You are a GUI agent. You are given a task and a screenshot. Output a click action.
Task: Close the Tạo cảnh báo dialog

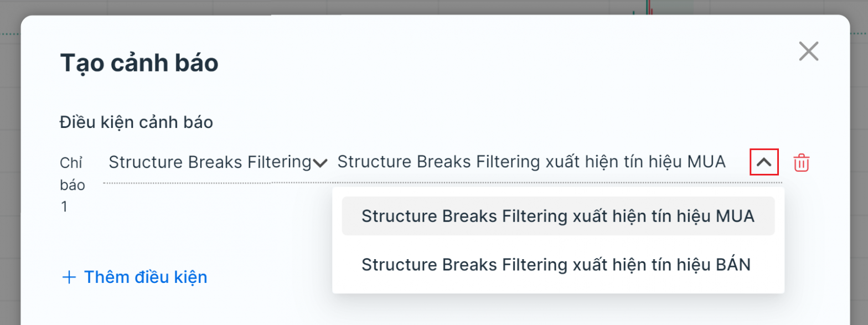(808, 51)
